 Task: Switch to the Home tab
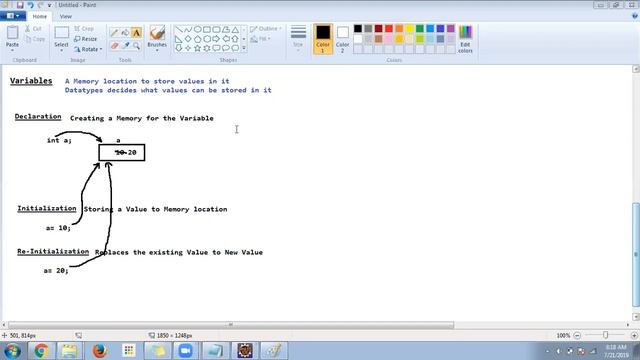click(x=40, y=16)
